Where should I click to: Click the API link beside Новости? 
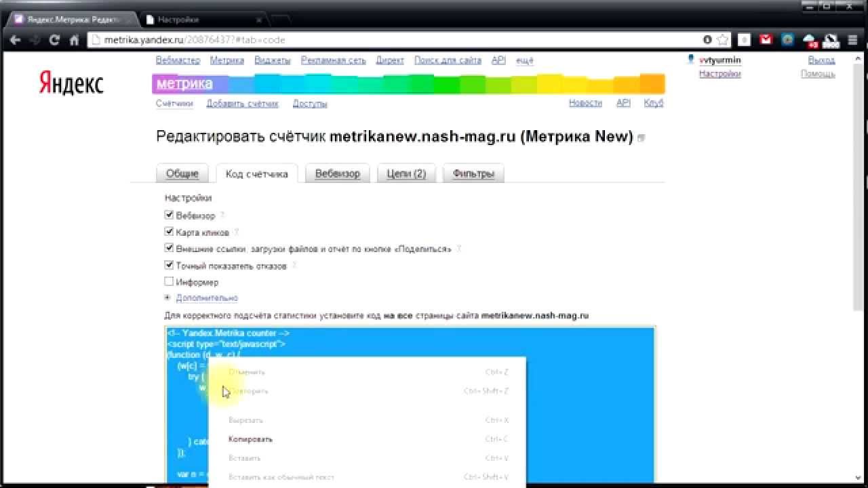623,103
